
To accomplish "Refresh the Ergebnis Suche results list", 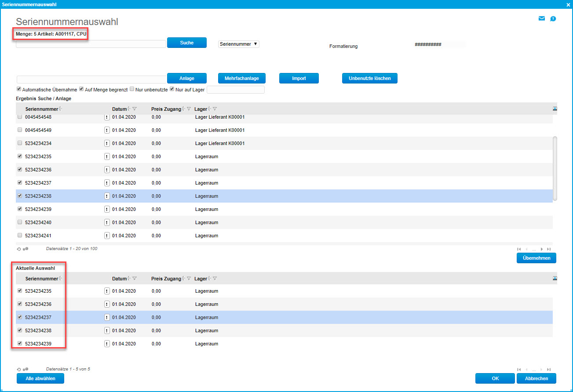I will coord(19,249).
